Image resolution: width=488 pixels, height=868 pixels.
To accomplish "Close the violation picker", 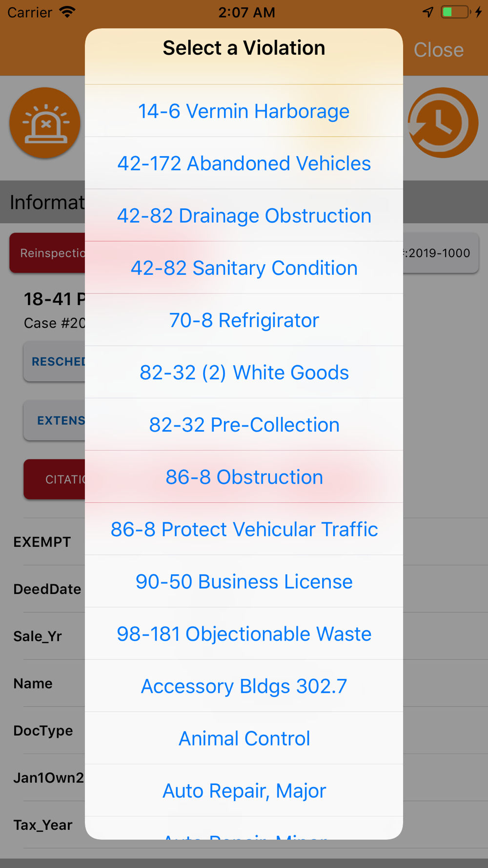I will (x=438, y=50).
